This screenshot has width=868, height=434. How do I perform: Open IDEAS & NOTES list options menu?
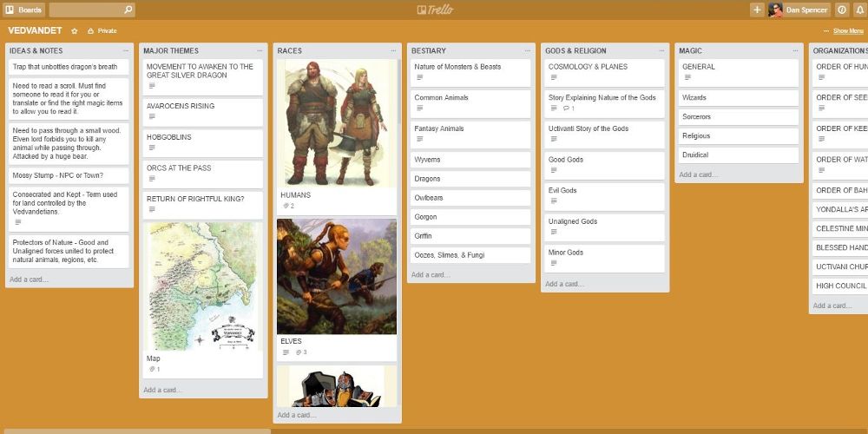[126, 50]
